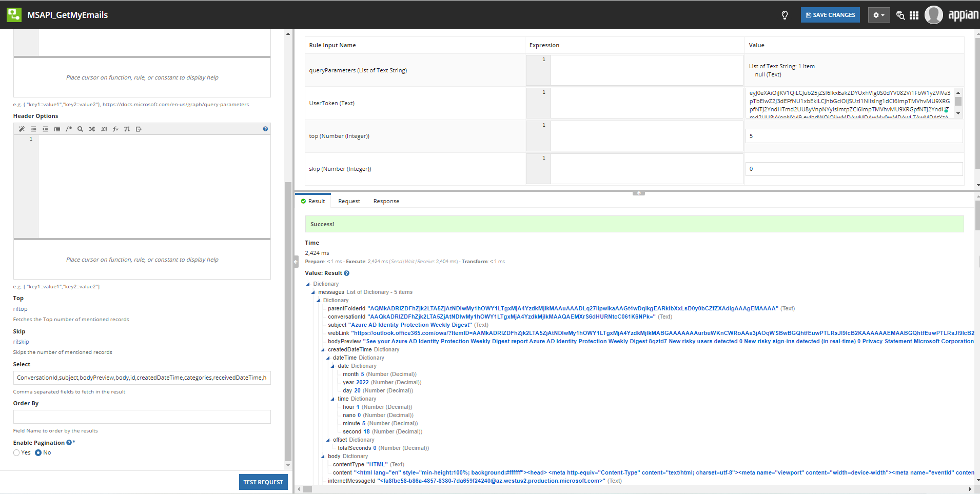This screenshot has width=980, height=494.
Task: Open the waffle grid navigation menu
Action: (x=914, y=15)
